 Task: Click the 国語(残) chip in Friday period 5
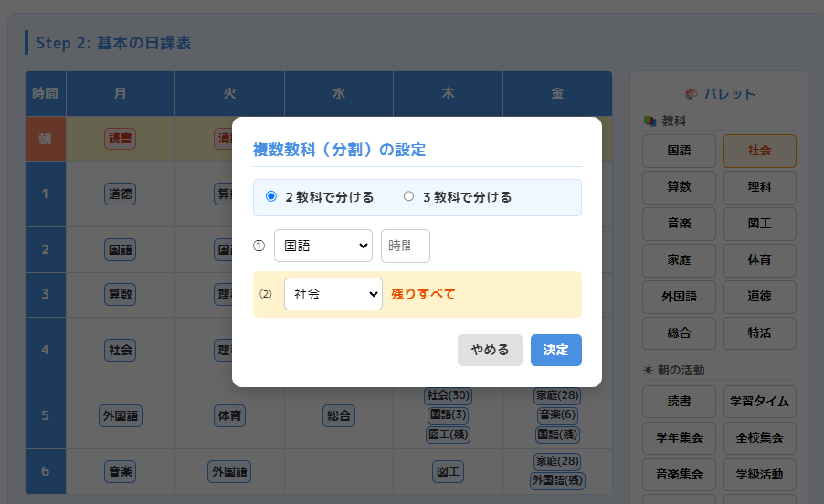coord(557,435)
